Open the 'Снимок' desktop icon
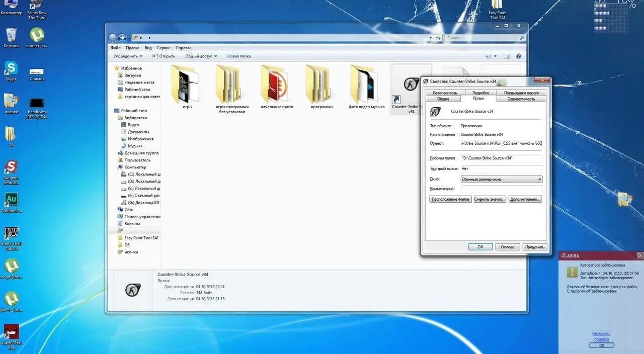The height and width of the screenshot is (354, 644). (37, 74)
